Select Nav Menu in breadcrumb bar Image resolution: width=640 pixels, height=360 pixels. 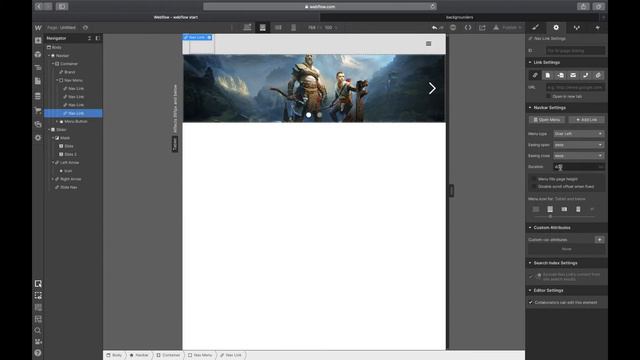[x=200, y=356]
